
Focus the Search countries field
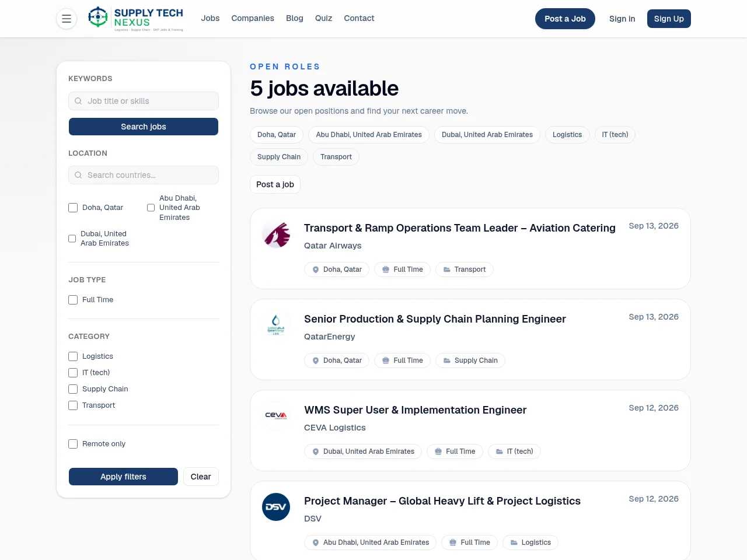(x=144, y=175)
